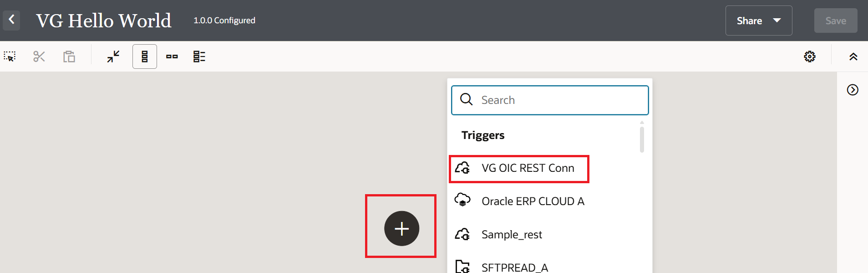Image resolution: width=868 pixels, height=273 pixels.
Task: Expand the right side panel arrow
Action: click(853, 90)
